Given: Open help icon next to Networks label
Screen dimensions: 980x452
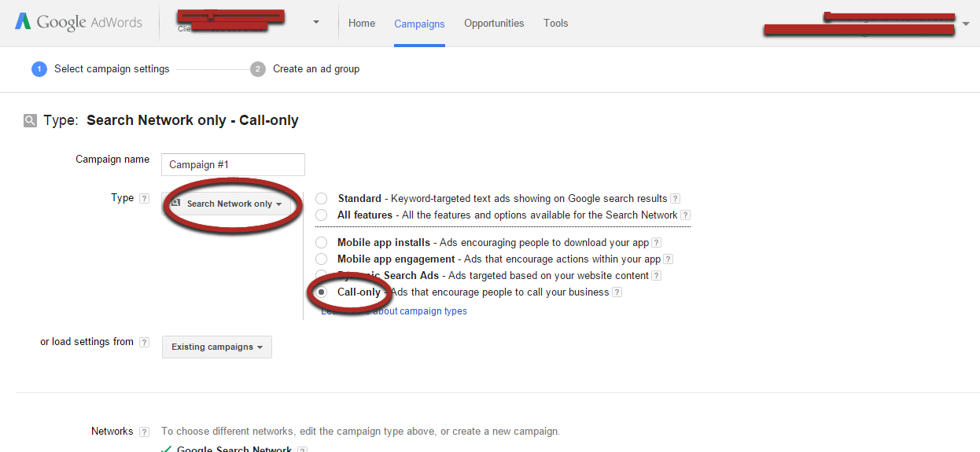Looking at the screenshot, I should click(x=144, y=432).
